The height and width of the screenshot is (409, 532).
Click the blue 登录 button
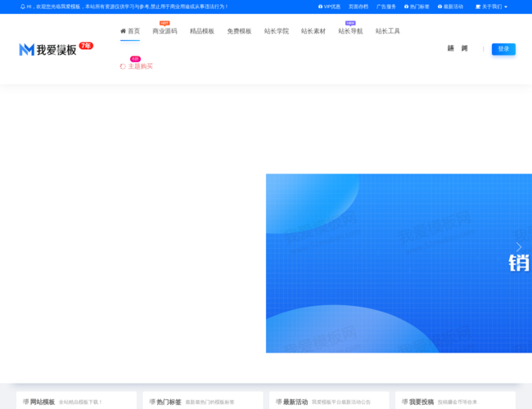tap(503, 49)
